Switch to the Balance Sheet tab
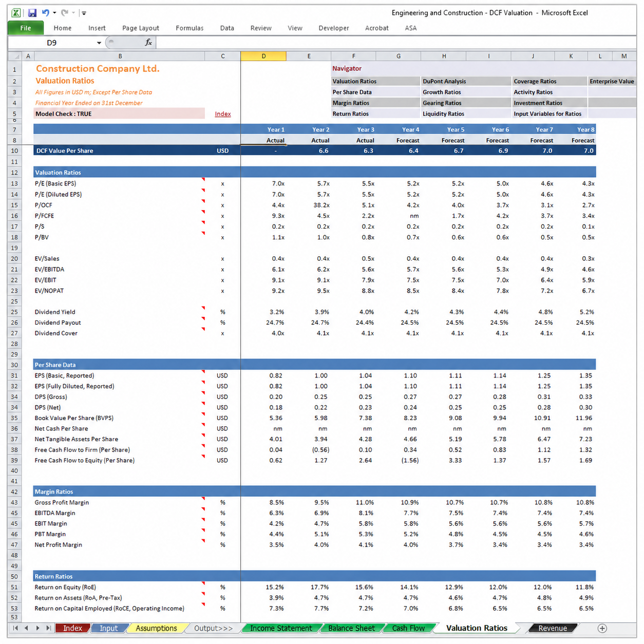644x644 pixels. click(x=352, y=628)
